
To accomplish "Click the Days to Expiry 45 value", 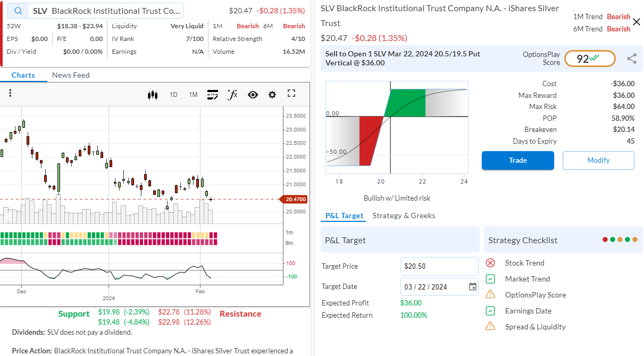I will 631,141.
